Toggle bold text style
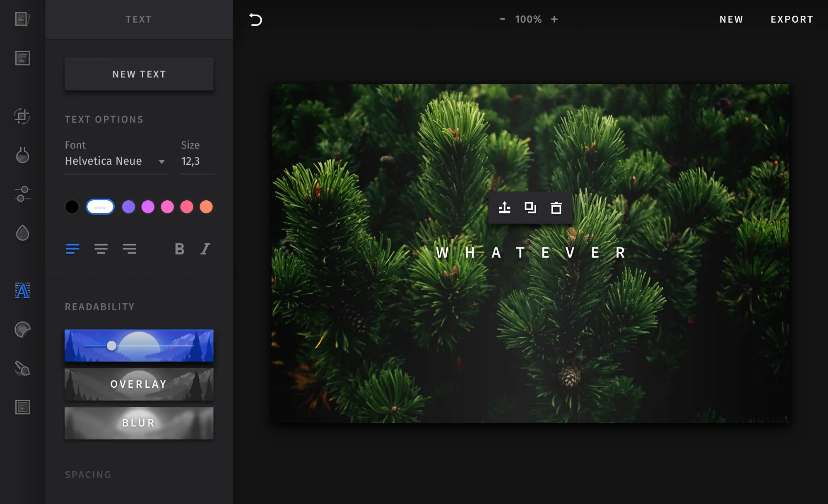This screenshot has height=504, width=828. click(180, 249)
